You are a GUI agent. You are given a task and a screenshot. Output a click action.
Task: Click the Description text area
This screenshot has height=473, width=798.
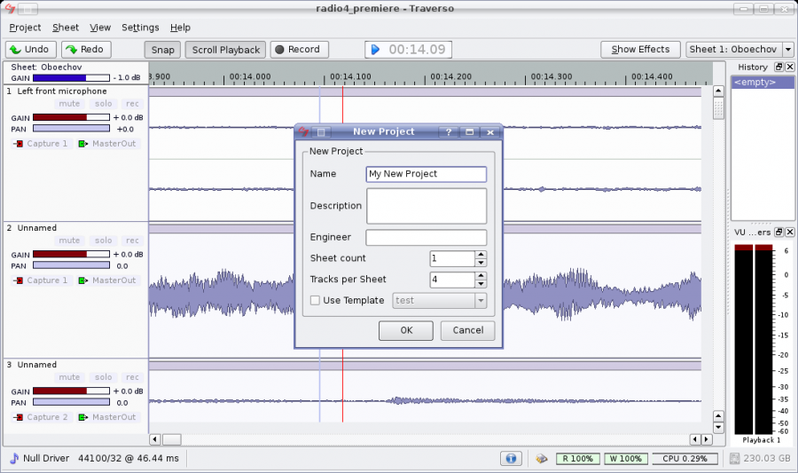426,206
